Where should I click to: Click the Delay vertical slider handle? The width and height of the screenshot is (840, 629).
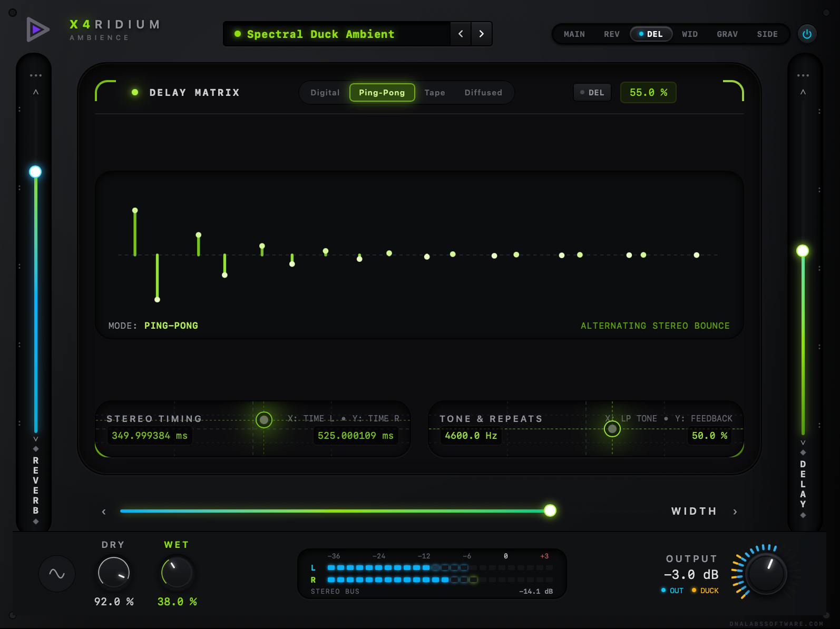[x=803, y=251]
